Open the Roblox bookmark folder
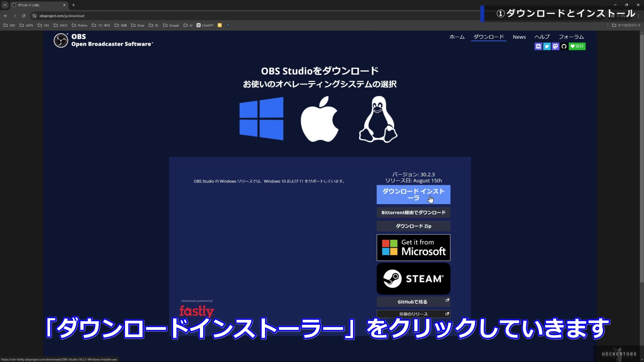The image size is (644, 362). click(79, 25)
